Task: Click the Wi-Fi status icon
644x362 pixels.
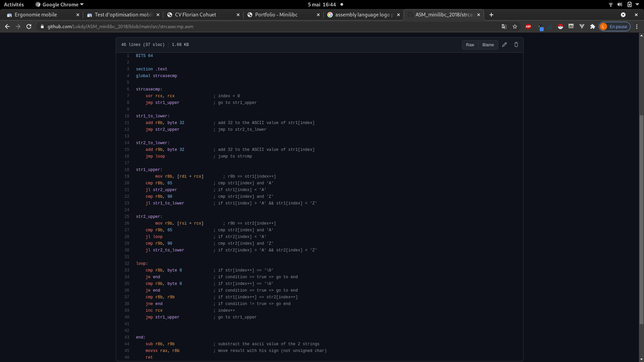Action: [610, 5]
